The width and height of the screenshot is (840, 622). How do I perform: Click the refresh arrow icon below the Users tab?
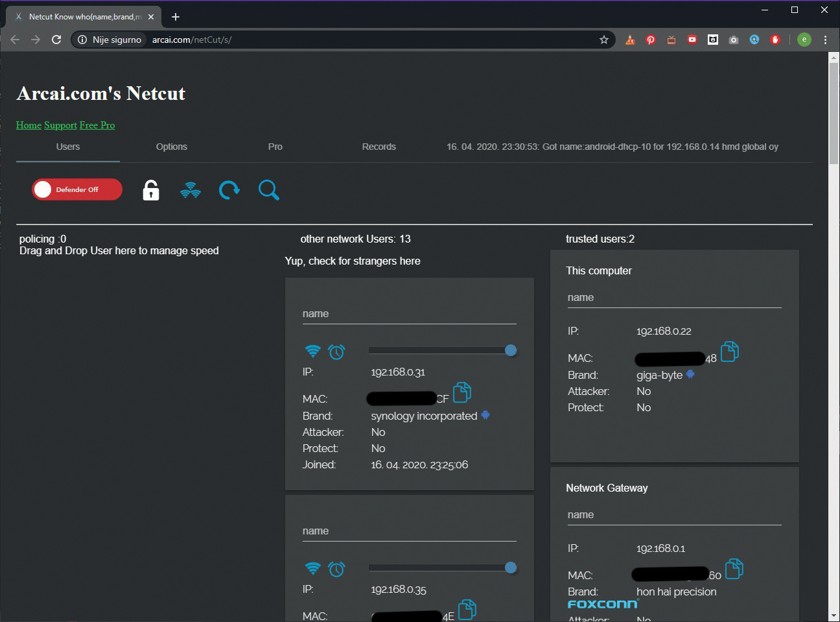pyautogui.click(x=229, y=190)
